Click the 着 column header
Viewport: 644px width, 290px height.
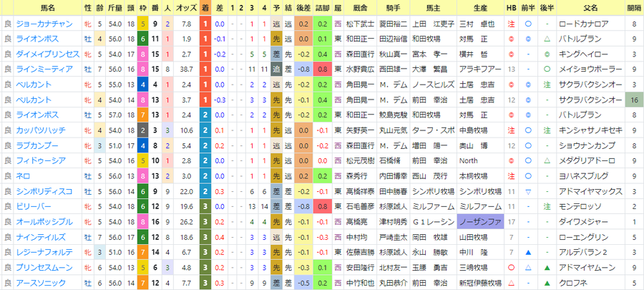[x=205, y=8]
